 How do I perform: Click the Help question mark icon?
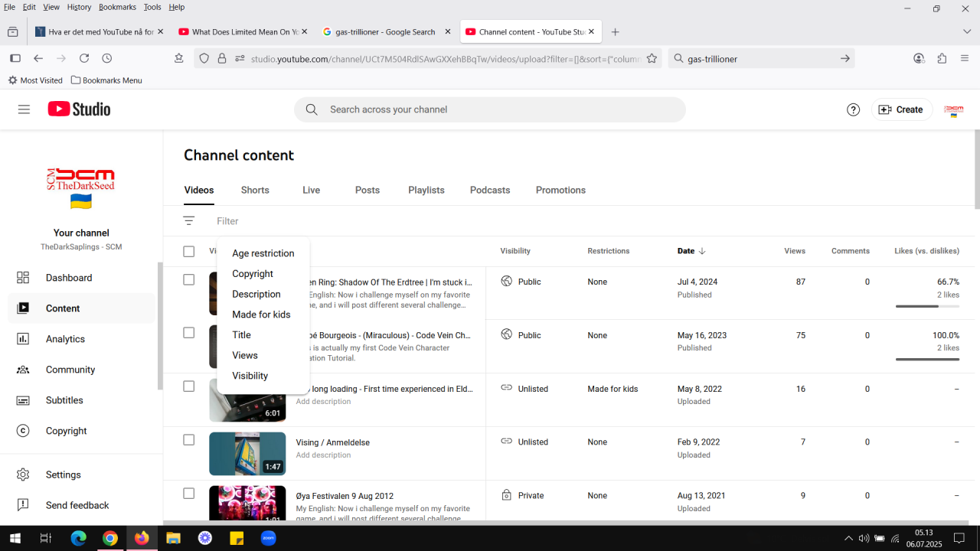(853, 109)
